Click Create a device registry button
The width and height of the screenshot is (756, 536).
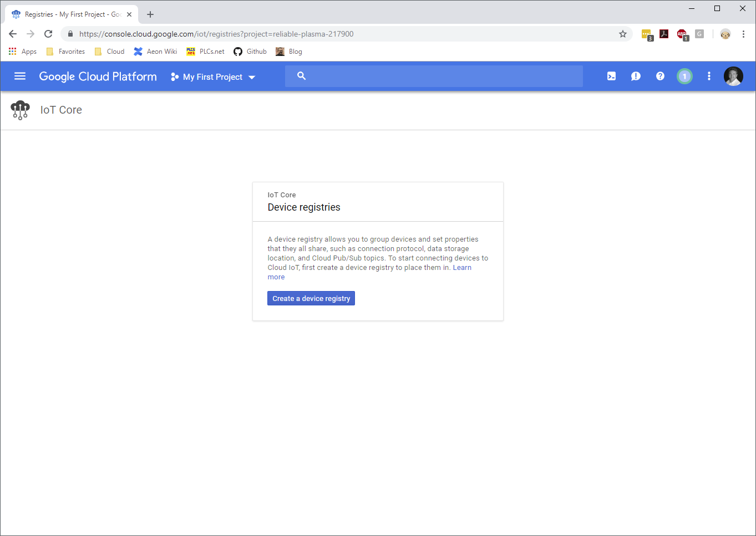pos(311,298)
